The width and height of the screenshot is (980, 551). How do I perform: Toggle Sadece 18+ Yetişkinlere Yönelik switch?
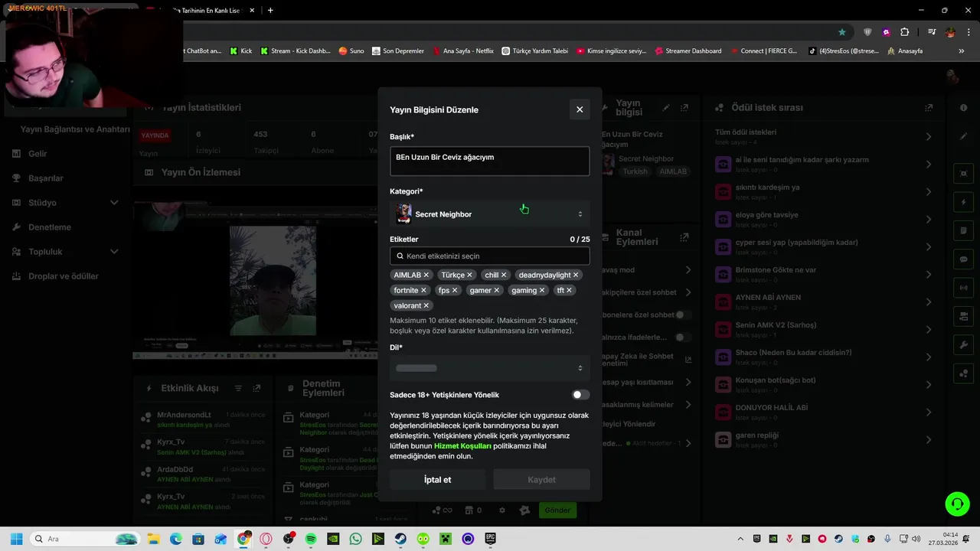[x=581, y=395]
